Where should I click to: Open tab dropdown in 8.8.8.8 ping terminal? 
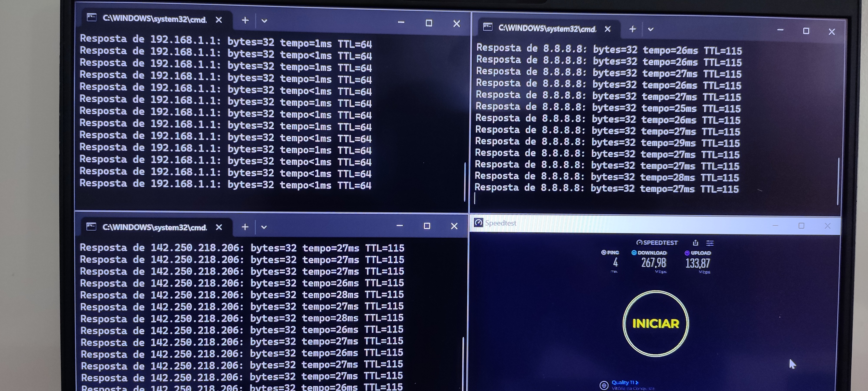tap(650, 30)
